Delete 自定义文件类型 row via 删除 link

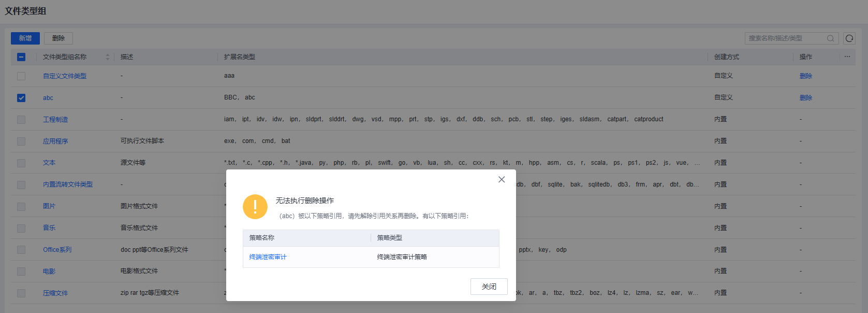[805, 76]
